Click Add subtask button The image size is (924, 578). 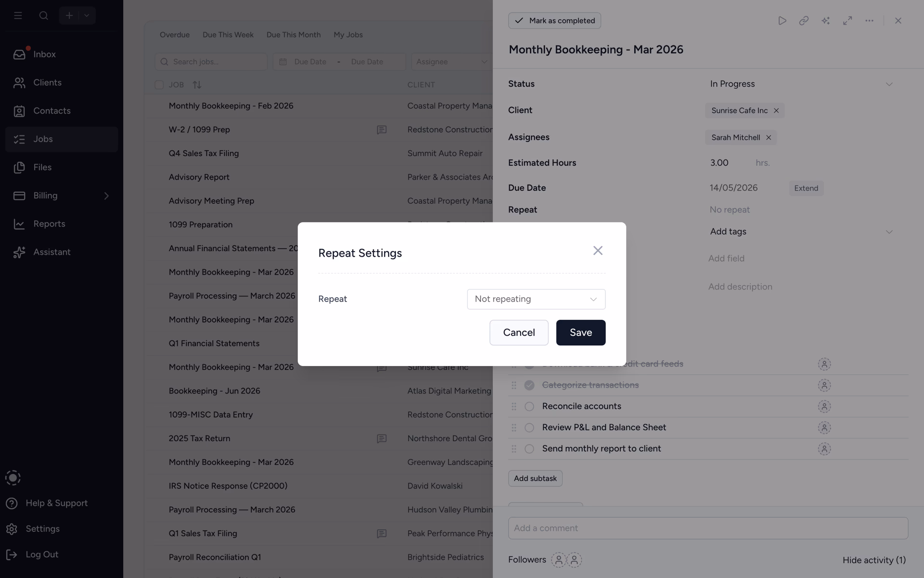pyautogui.click(x=535, y=478)
